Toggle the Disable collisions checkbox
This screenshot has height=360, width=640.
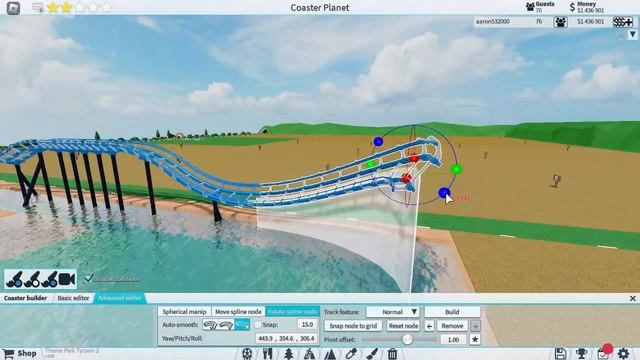click(89, 278)
